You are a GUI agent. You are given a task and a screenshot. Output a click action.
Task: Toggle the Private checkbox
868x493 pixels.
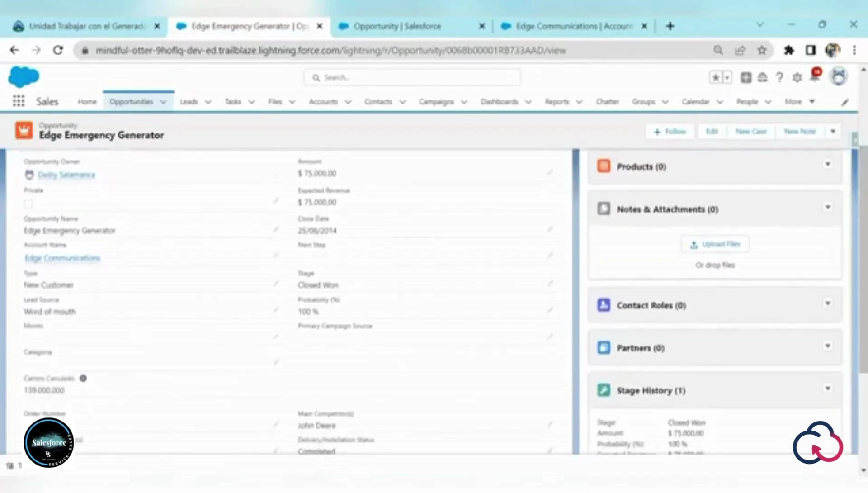click(28, 204)
